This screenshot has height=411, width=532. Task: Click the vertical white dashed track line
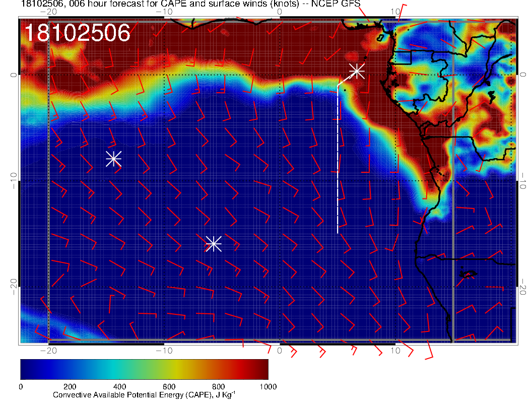coord(338,161)
